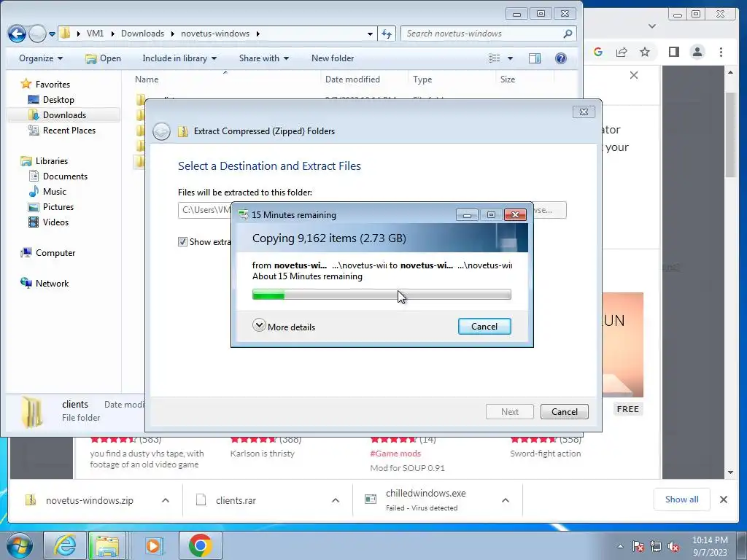Select Recent Places in navigation pane
Image resolution: width=747 pixels, height=560 pixels.
pyautogui.click(x=69, y=130)
